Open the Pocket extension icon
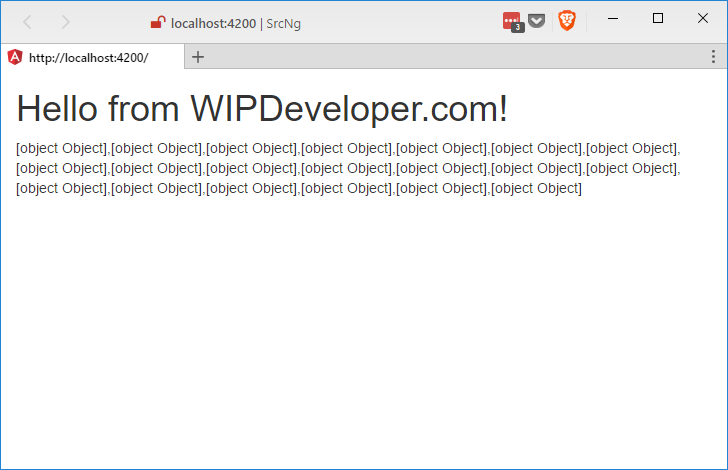This screenshot has width=728, height=470. tap(537, 21)
